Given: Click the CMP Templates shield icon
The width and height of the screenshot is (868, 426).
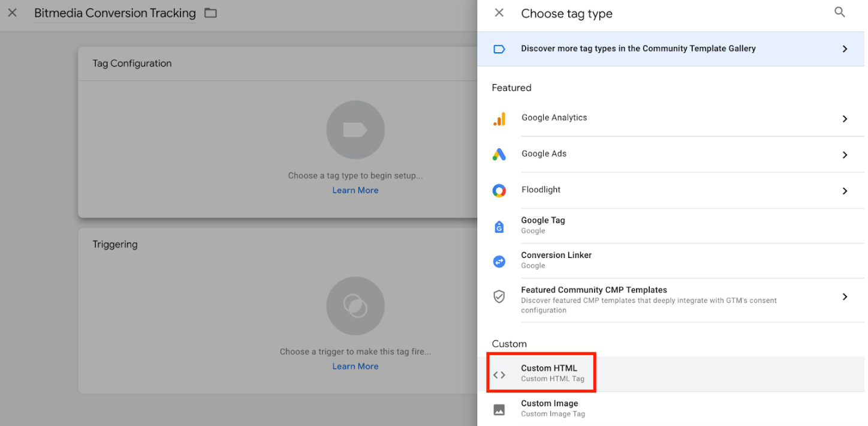Looking at the screenshot, I should (499, 296).
